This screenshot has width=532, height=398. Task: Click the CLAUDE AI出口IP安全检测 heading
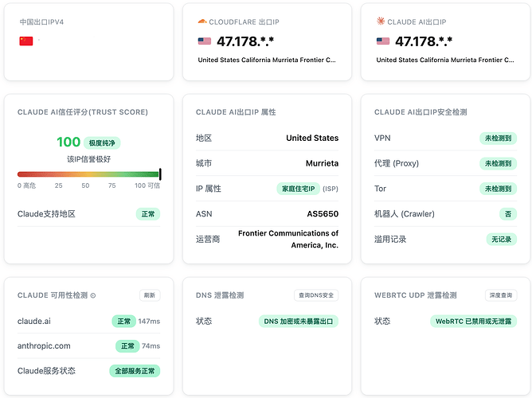point(421,112)
